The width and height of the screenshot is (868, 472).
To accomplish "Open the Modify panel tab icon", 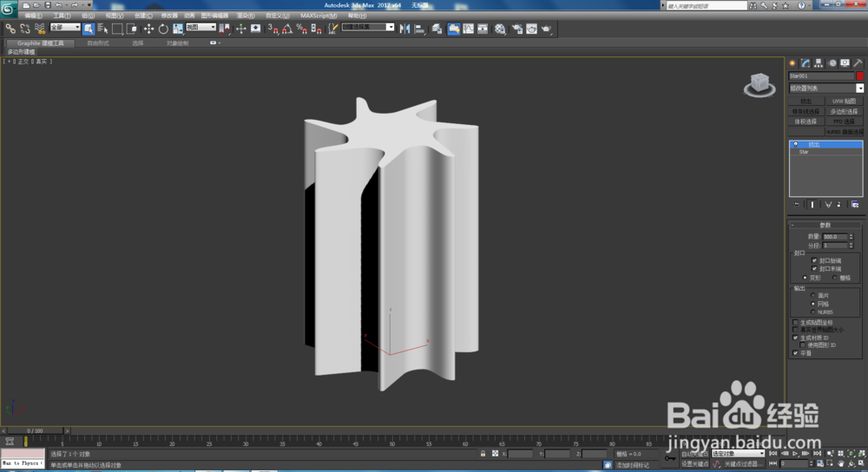I will click(806, 63).
